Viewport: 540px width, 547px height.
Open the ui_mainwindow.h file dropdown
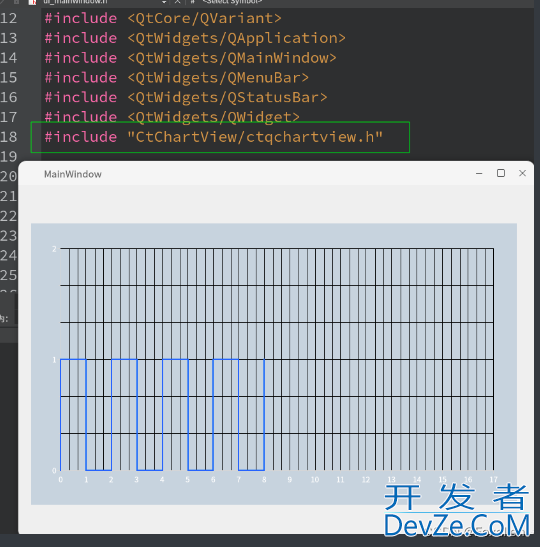(x=164, y=2)
